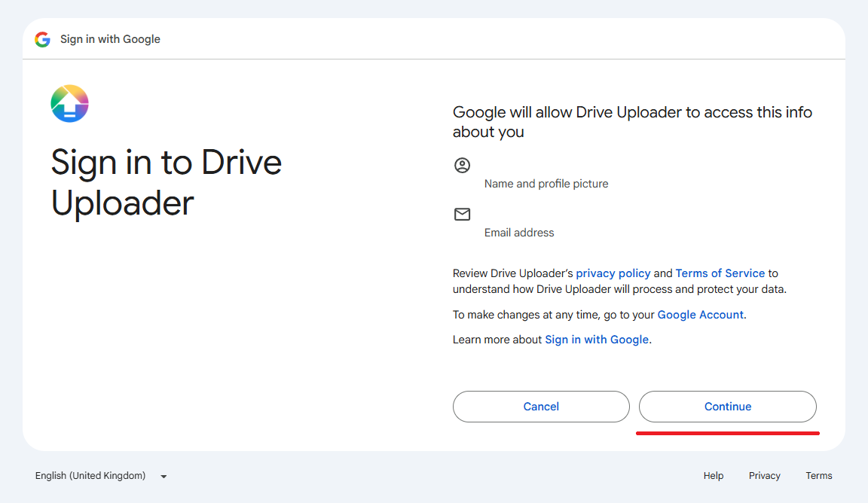Open the Google Account link
Image resolution: width=868 pixels, height=503 pixels.
(700, 315)
